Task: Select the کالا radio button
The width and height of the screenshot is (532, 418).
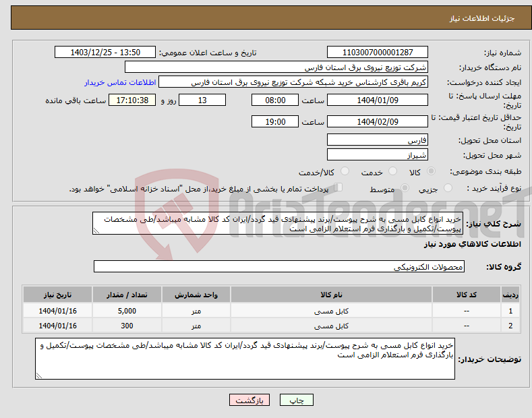Action: [431, 171]
